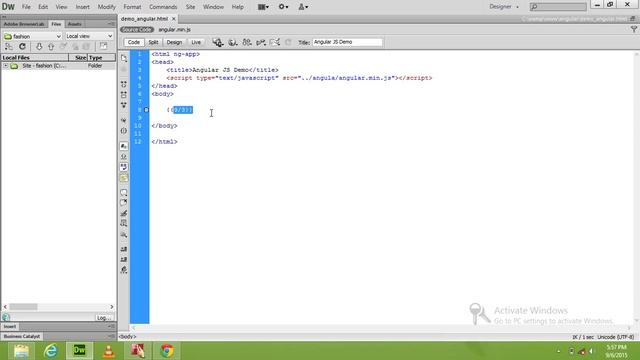
Task: Click the document Title input field
Action: 347,42
